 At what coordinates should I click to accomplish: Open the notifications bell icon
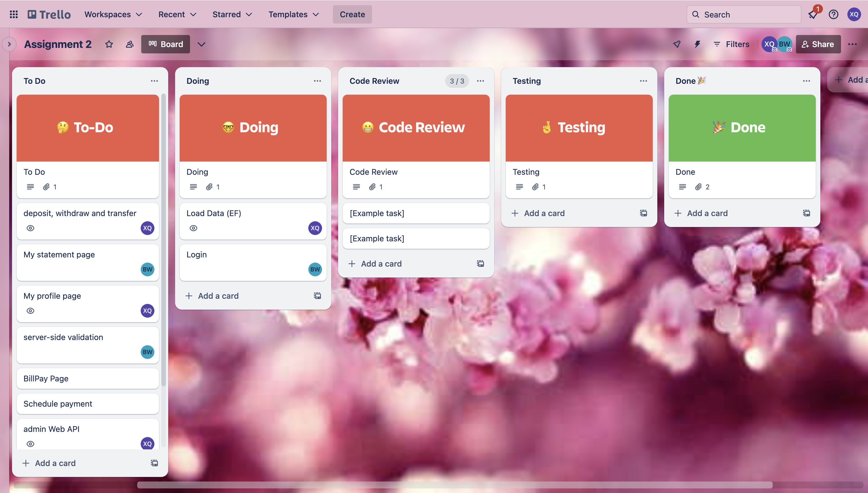(813, 14)
